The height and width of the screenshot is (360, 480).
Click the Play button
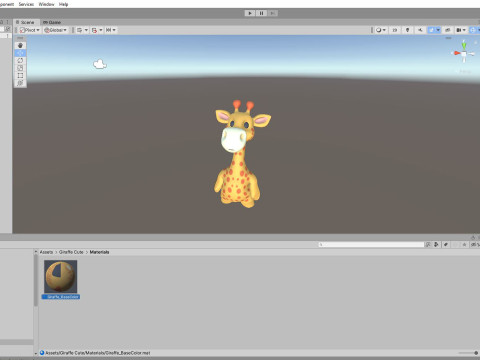coord(250,13)
